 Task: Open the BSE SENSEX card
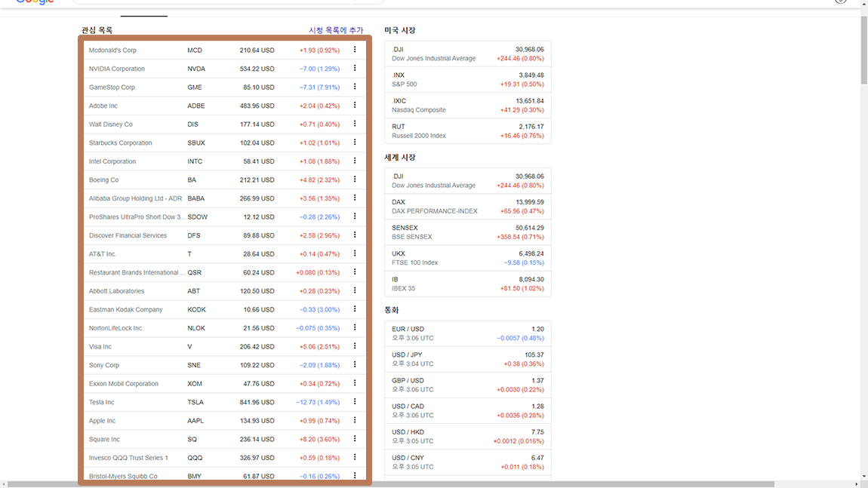[x=468, y=232]
